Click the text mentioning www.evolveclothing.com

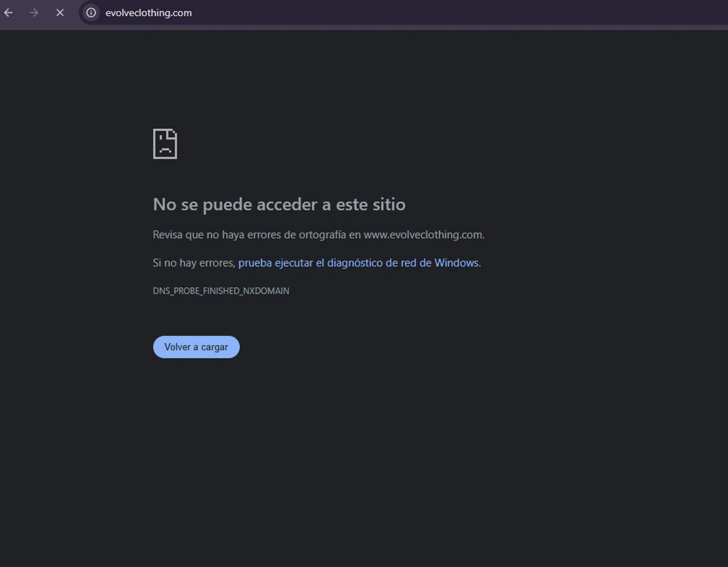pos(318,235)
